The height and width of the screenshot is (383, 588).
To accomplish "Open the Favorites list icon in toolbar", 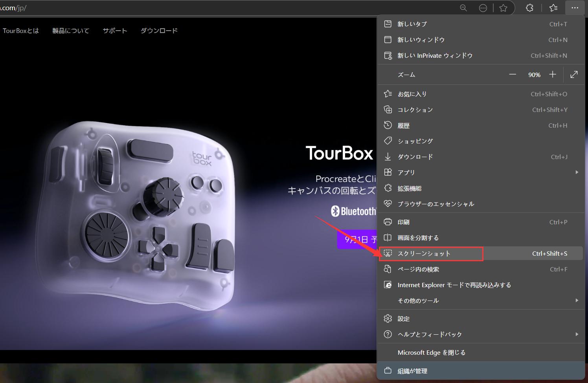I will 553,8.
